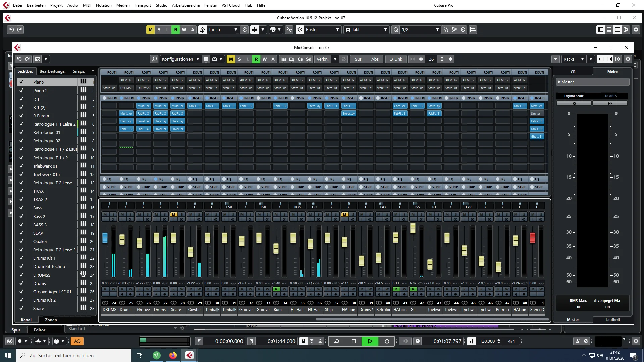Click the redo arrow in project toolbar

[x=20, y=29]
